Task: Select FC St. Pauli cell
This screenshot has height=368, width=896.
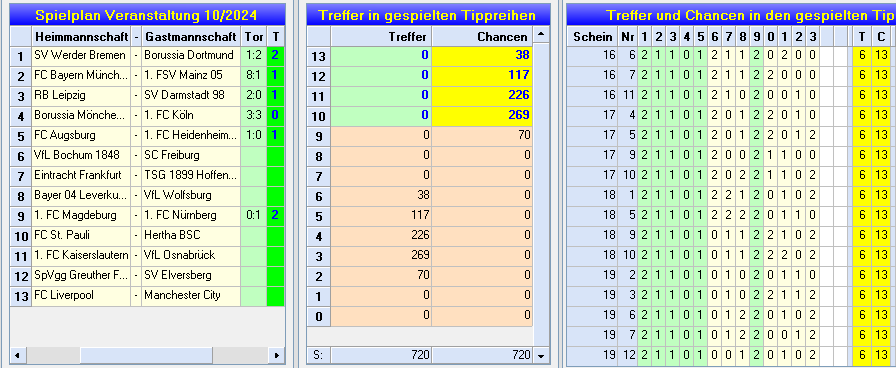Action: tap(81, 235)
